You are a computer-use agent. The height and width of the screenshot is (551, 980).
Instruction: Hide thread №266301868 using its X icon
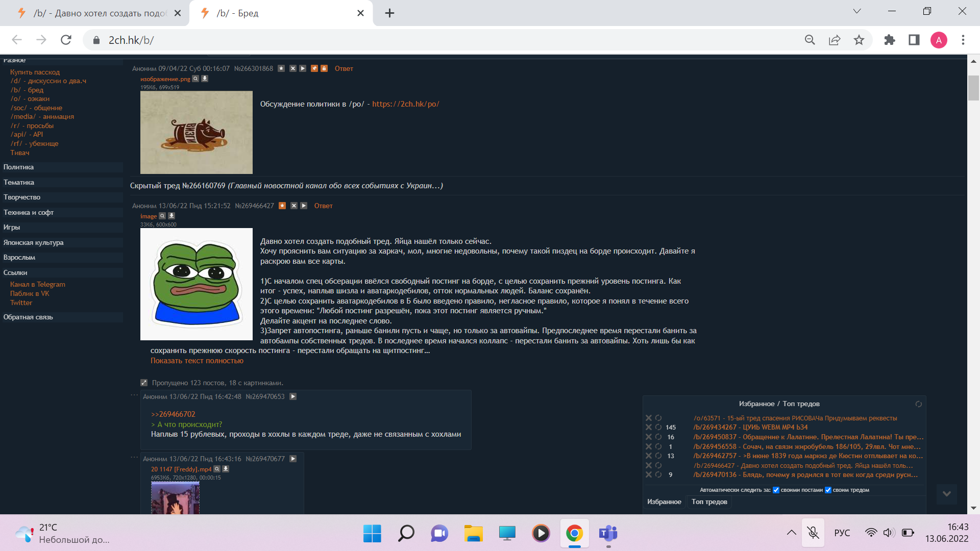[293, 68]
